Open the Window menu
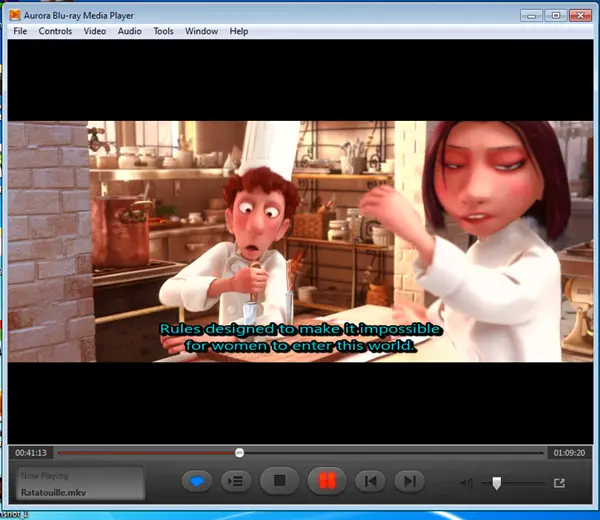This screenshot has height=520, width=600. coord(201,31)
